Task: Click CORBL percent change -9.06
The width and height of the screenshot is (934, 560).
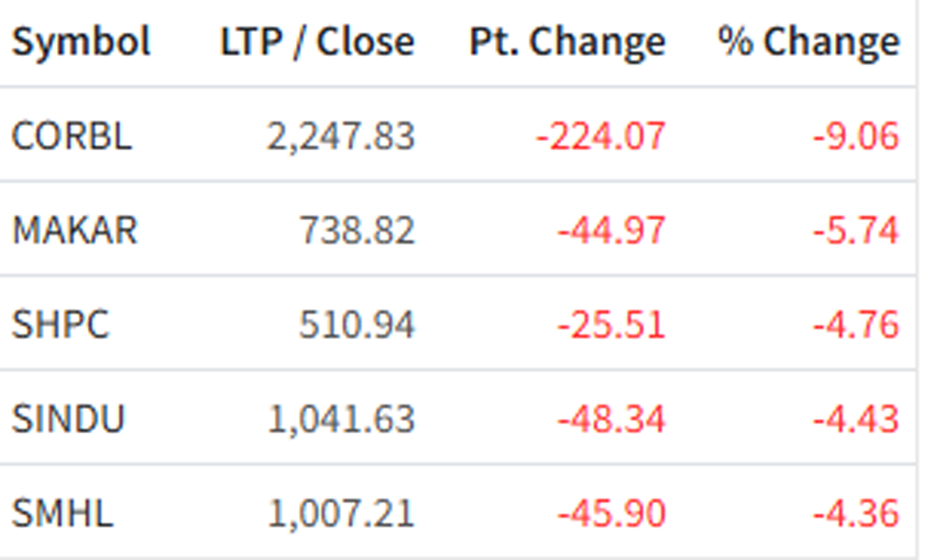Action: point(856,136)
